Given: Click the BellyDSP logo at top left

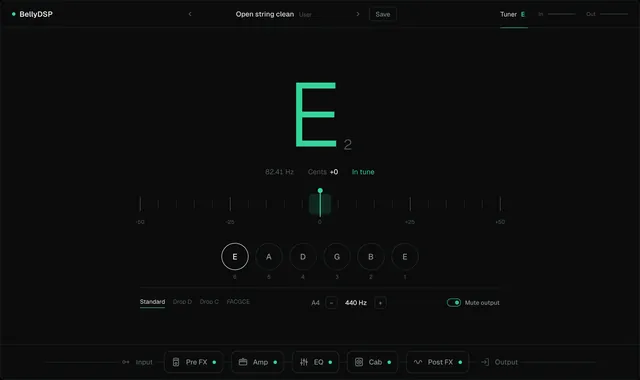Looking at the screenshot, I should [32, 14].
